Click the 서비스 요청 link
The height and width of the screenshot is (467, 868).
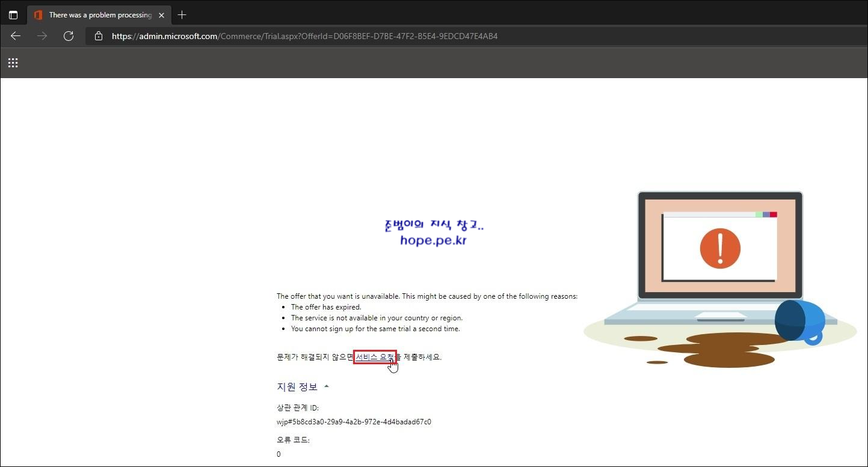tap(375, 357)
